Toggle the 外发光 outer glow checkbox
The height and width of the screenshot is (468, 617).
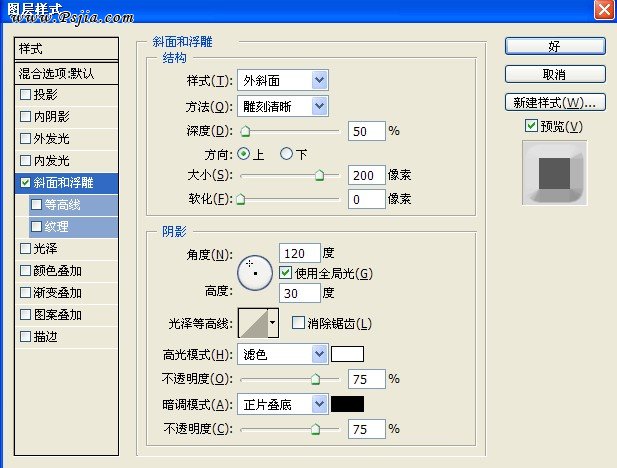(x=26, y=139)
